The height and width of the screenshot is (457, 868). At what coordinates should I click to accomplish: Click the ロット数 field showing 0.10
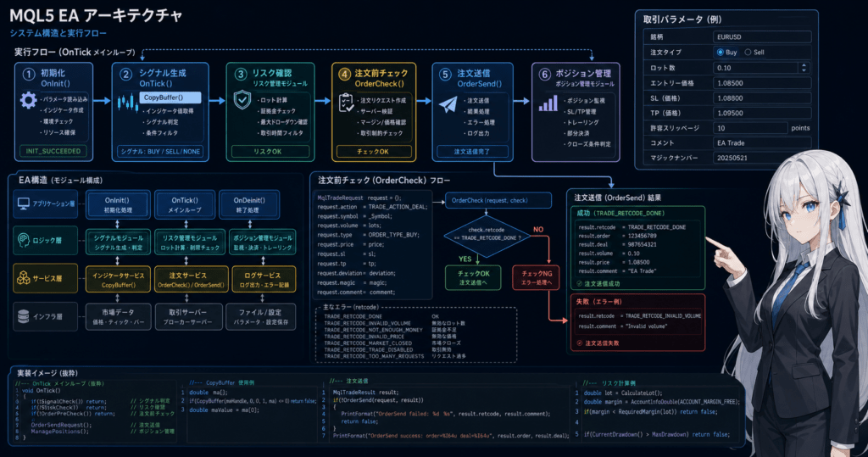coord(762,68)
